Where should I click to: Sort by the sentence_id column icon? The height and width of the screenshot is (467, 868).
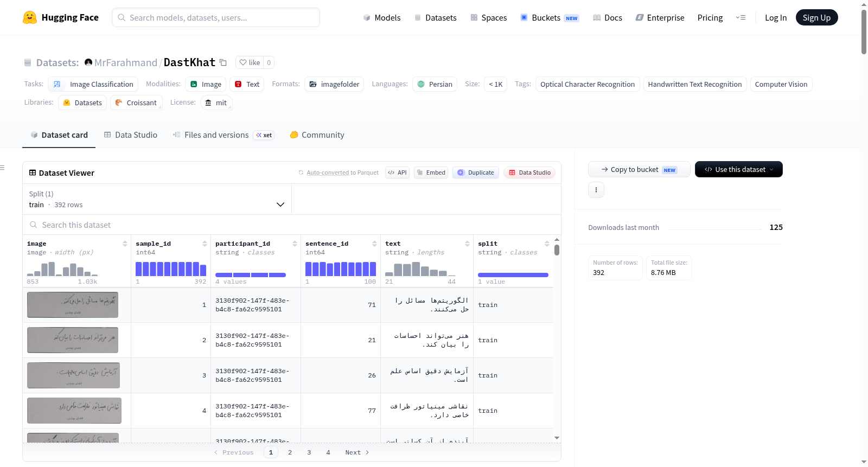click(374, 244)
